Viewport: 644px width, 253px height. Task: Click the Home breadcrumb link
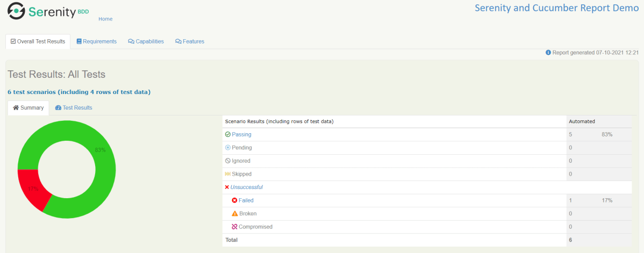point(105,19)
